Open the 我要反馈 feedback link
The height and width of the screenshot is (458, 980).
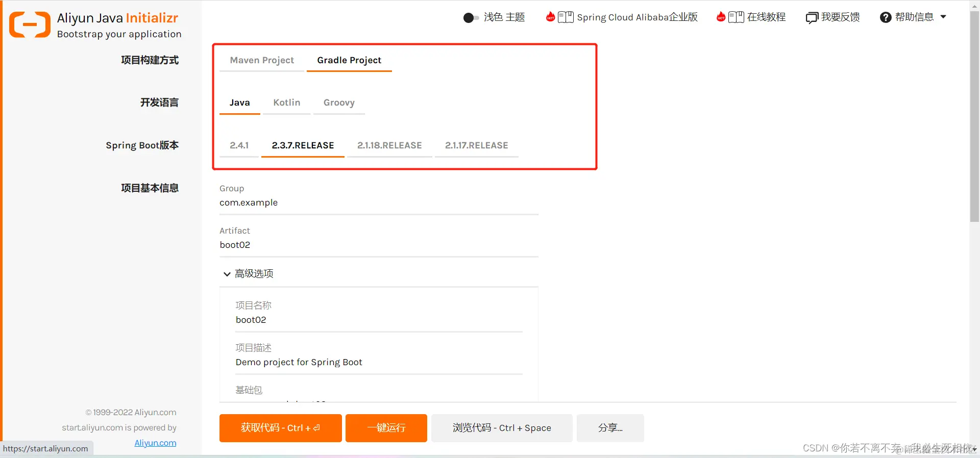(x=840, y=17)
